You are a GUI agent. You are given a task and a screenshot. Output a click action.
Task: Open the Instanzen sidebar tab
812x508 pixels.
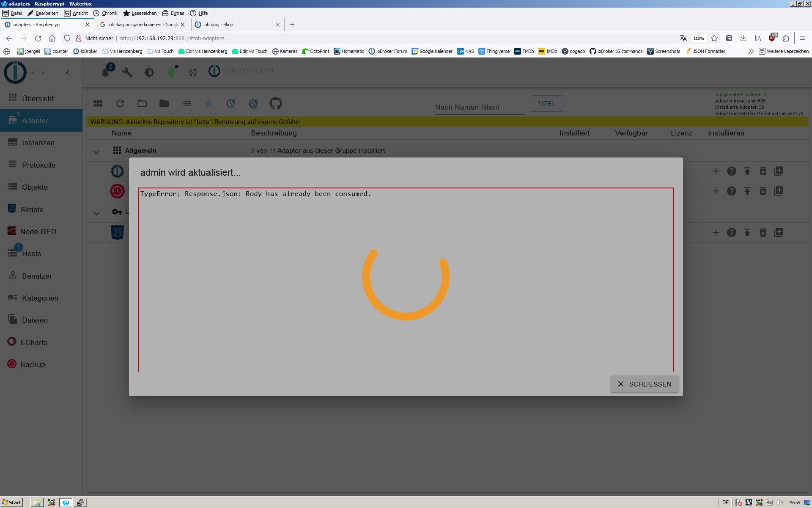pyautogui.click(x=38, y=143)
